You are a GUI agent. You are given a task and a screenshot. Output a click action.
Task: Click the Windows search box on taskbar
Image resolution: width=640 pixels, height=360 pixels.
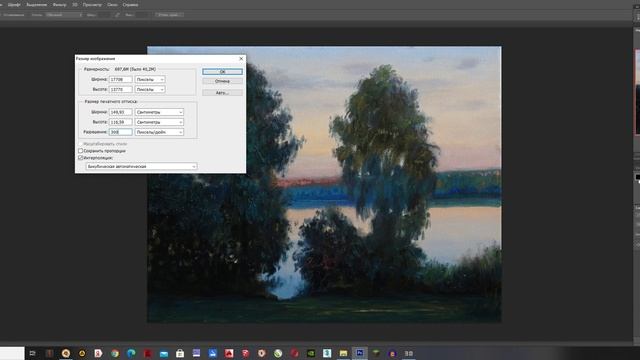12,353
